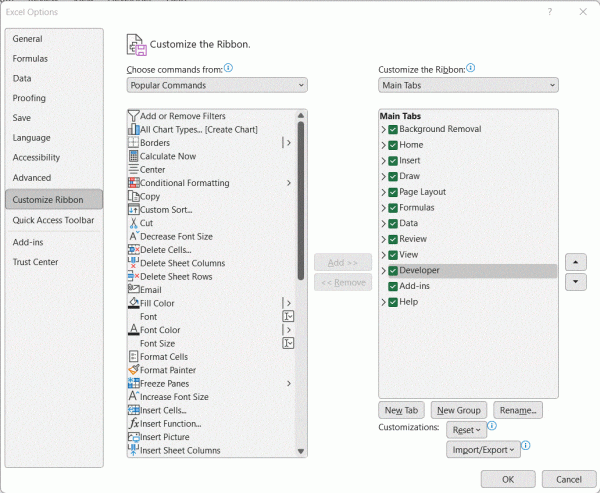Open the Trust Center settings category

(x=35, y=262)
